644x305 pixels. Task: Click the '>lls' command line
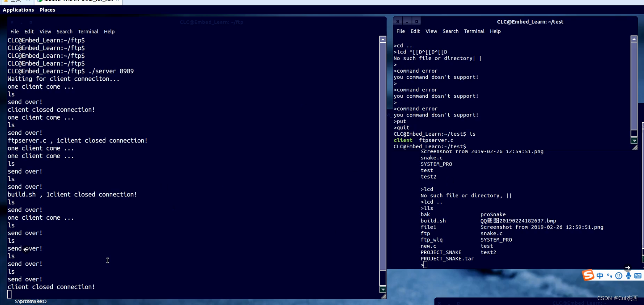coord(427,208)
